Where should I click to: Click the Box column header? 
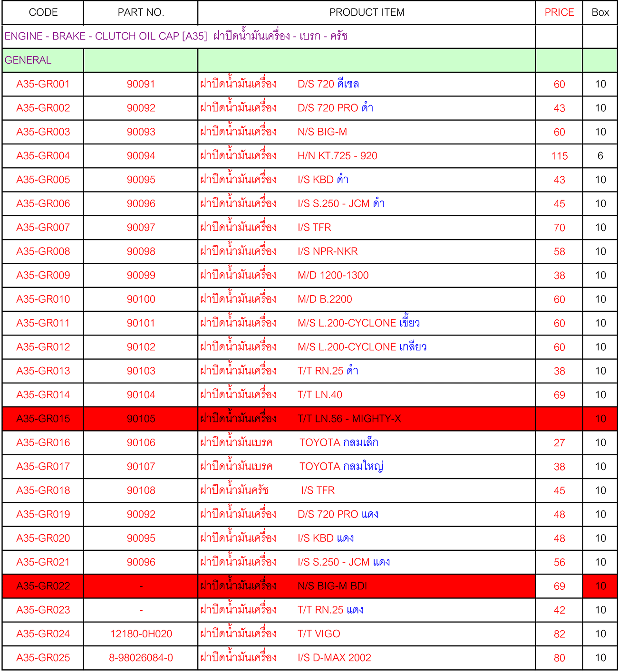[600, 12]
